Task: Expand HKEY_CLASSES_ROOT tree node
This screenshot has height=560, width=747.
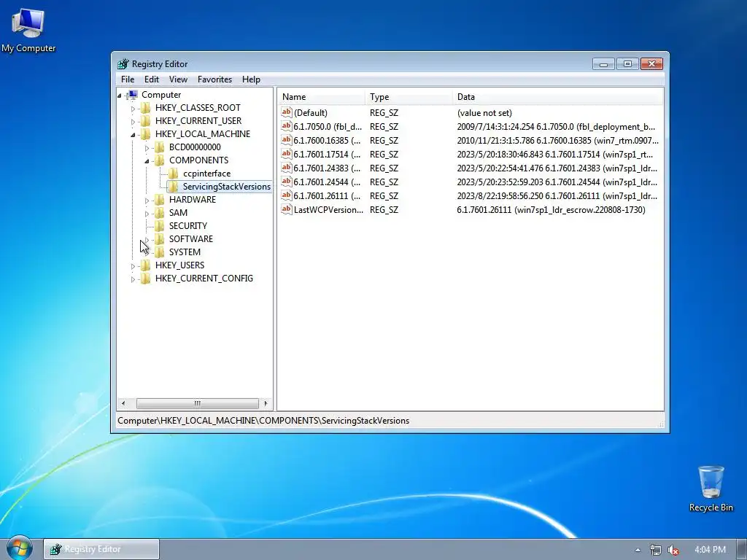Action: click(x=133, y=109)
